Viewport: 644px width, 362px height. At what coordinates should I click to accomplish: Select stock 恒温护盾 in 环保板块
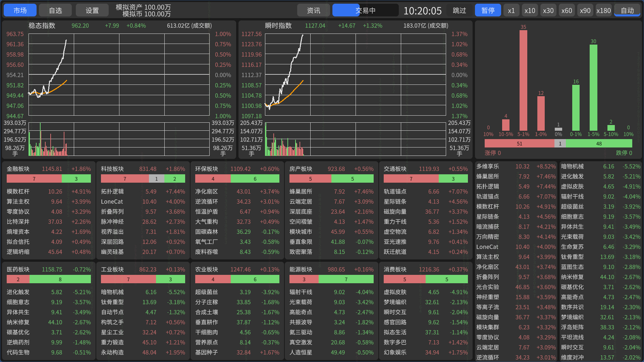[x=237, y=212]
